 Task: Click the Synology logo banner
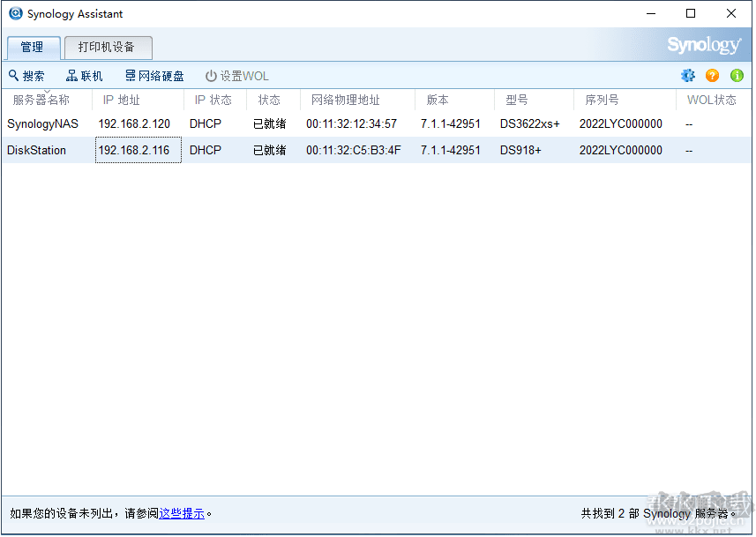pos(703,44)
